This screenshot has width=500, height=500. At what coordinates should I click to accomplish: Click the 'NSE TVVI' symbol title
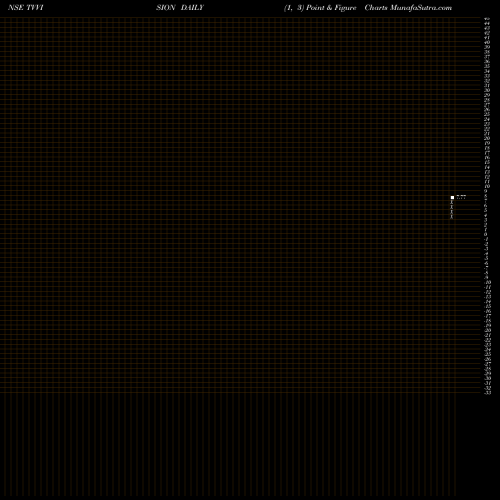[x=26, y=8]
